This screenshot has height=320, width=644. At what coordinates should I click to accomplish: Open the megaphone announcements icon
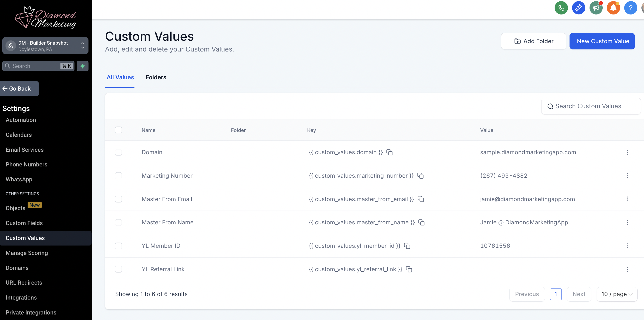596,8
